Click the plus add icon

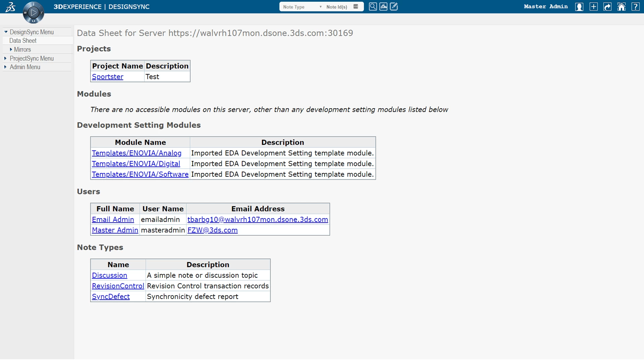coord(593,7)
